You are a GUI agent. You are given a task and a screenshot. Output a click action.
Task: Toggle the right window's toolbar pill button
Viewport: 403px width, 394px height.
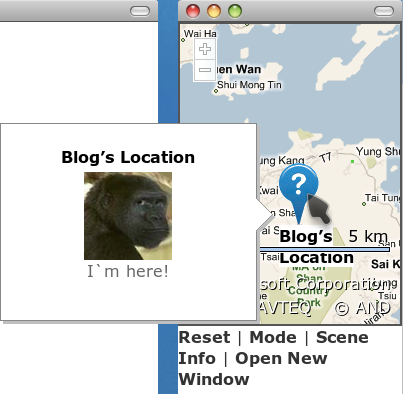click(x=384, y=11)
